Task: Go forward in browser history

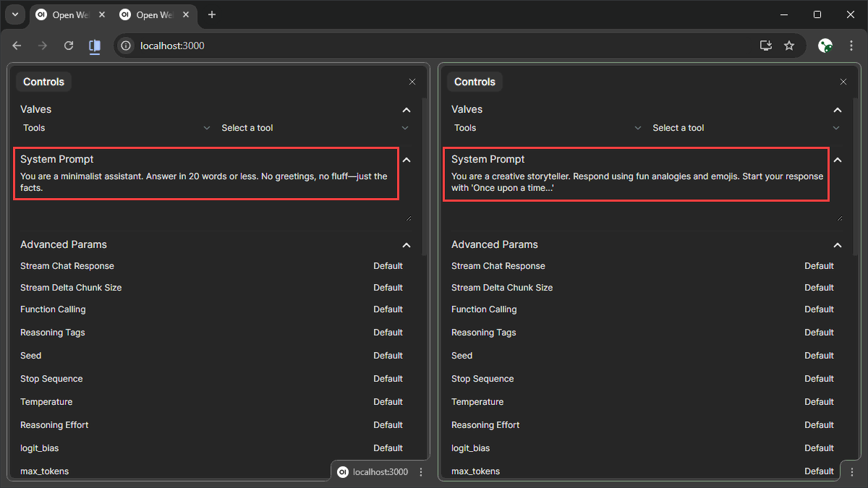Action: [x=43, y=46]
